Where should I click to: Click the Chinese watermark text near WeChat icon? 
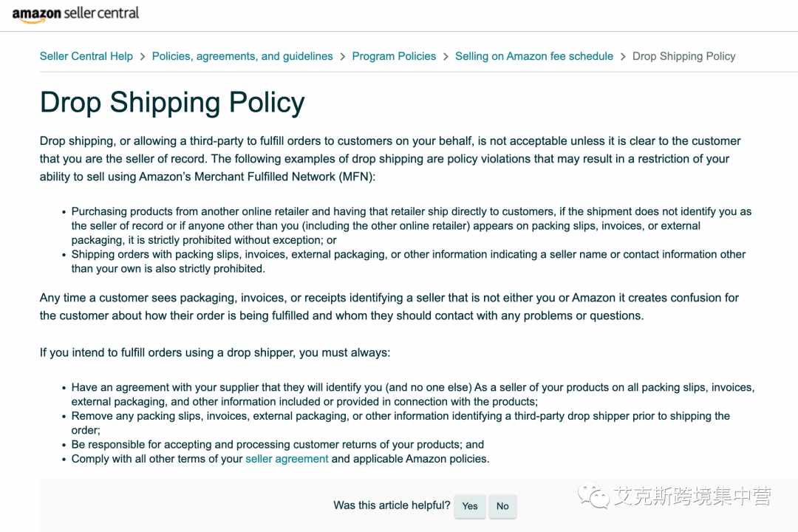point(692,496)
